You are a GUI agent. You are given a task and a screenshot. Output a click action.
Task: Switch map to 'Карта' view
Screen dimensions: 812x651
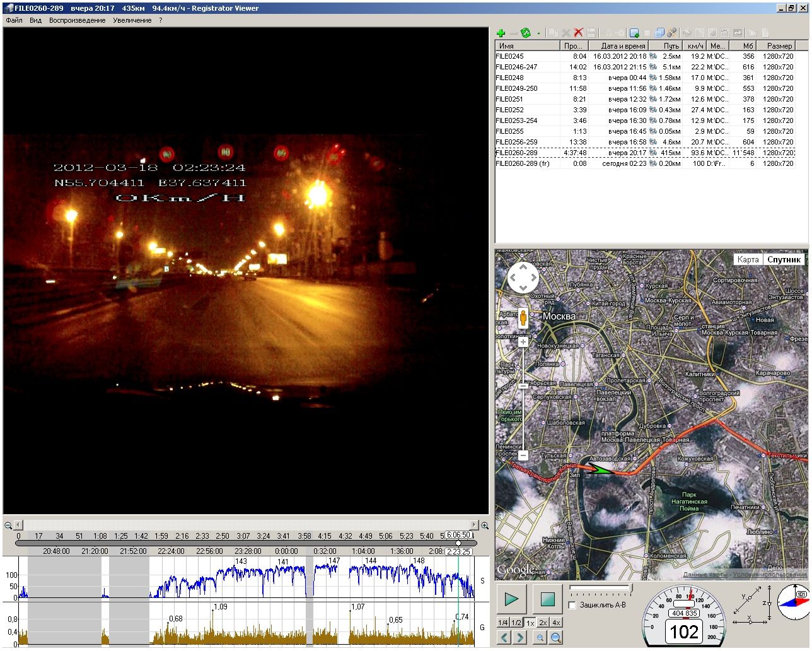748,259
